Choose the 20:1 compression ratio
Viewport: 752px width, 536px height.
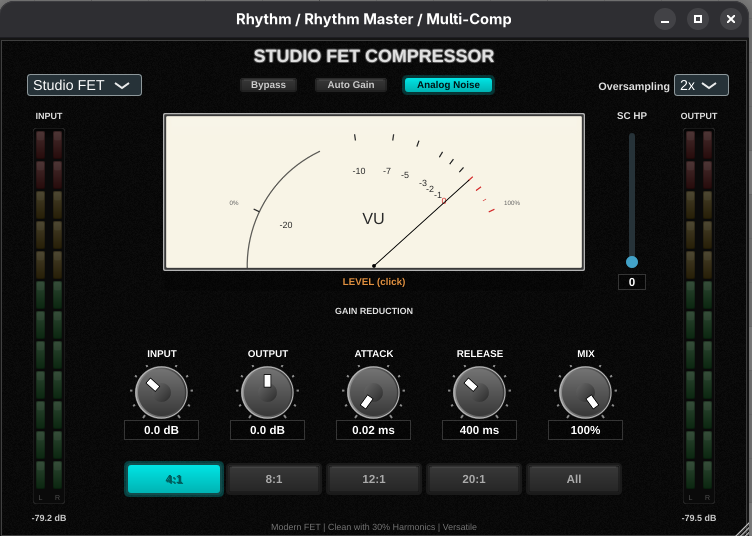(x=474, y=479)
